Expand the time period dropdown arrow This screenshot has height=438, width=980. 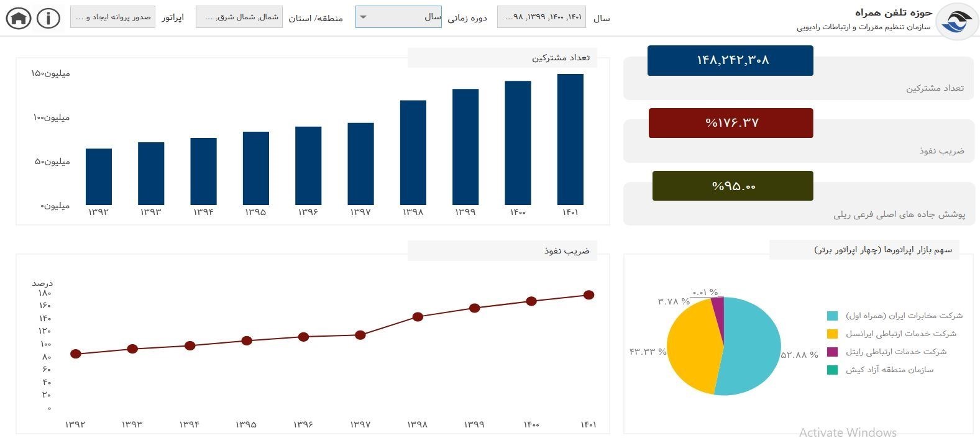point(364,17)
